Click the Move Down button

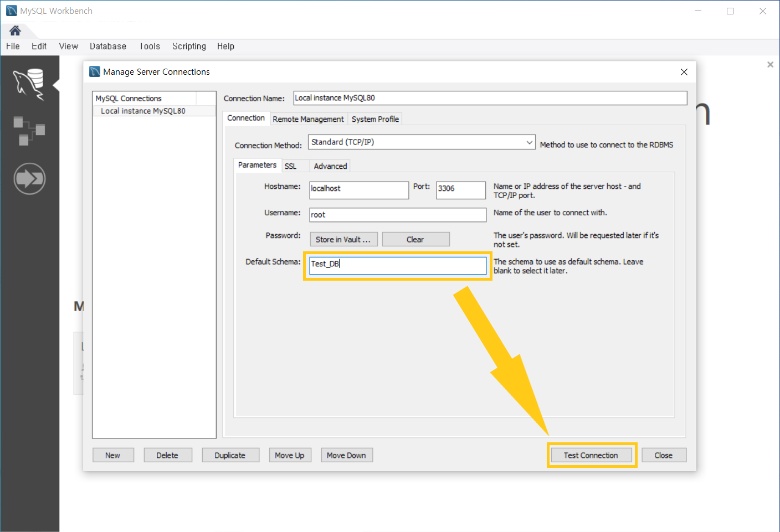coord(347,455)
